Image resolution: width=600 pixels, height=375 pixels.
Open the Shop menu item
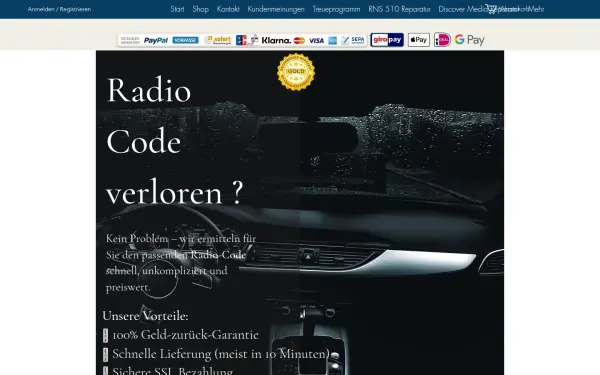(201, 9)
